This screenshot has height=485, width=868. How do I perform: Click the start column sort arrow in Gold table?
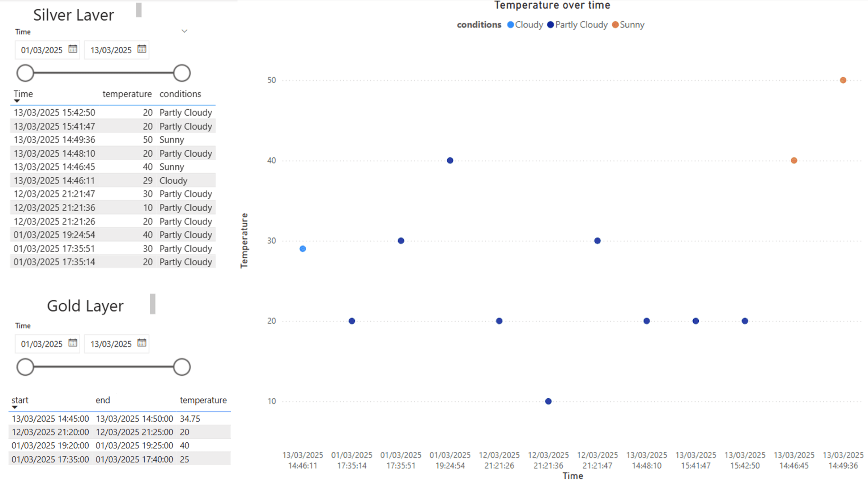coord(14,407)
